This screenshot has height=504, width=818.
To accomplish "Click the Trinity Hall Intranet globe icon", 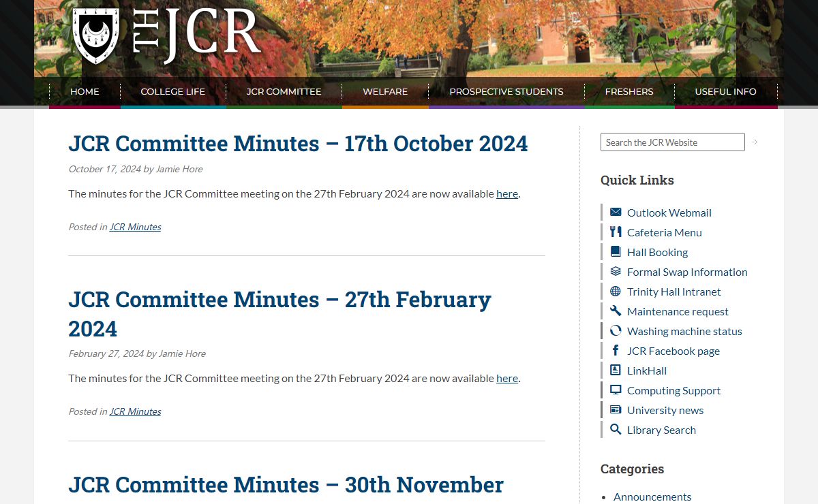I will (x=616, y=291).
